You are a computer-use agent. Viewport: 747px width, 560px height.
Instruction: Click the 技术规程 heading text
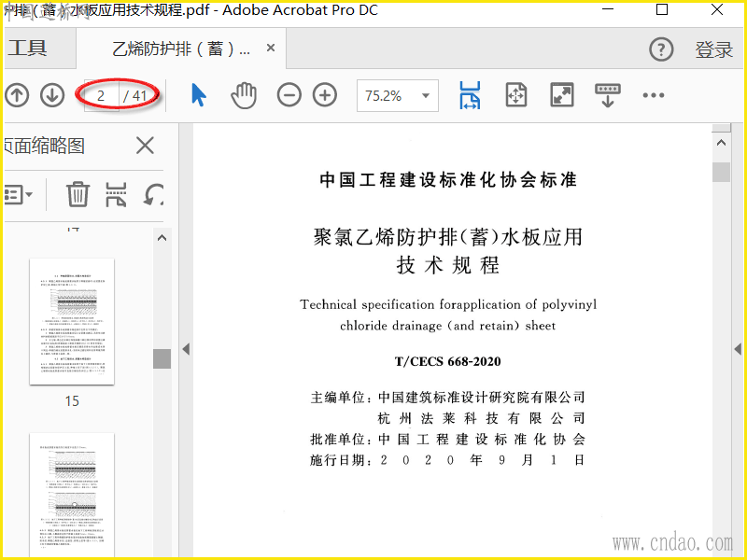pos(448,265)
